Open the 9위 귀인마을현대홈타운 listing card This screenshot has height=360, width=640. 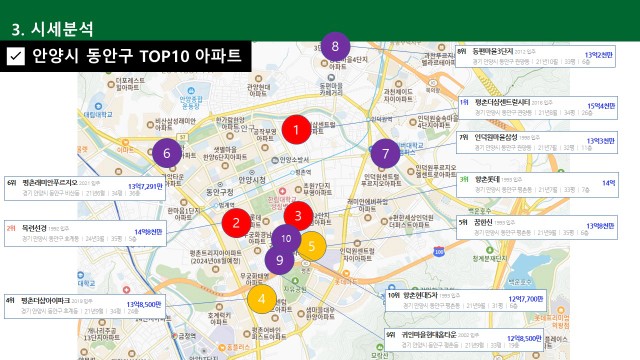(x=464, y=340)
